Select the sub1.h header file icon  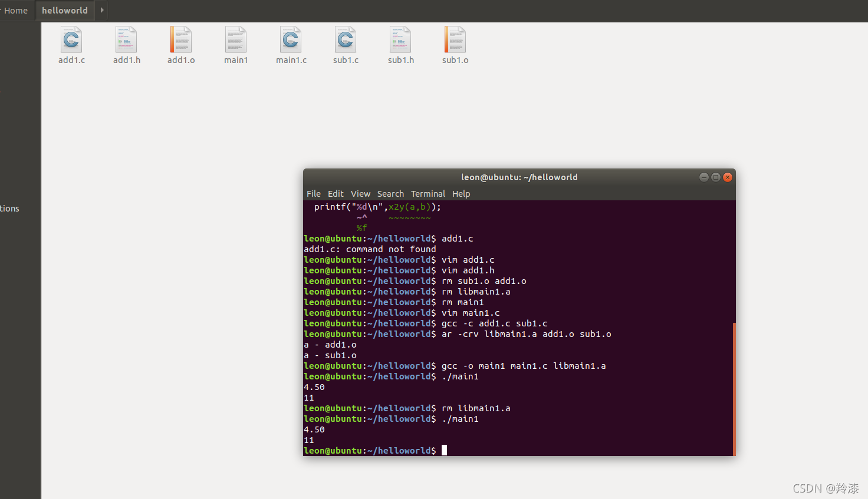click(400, 40)
